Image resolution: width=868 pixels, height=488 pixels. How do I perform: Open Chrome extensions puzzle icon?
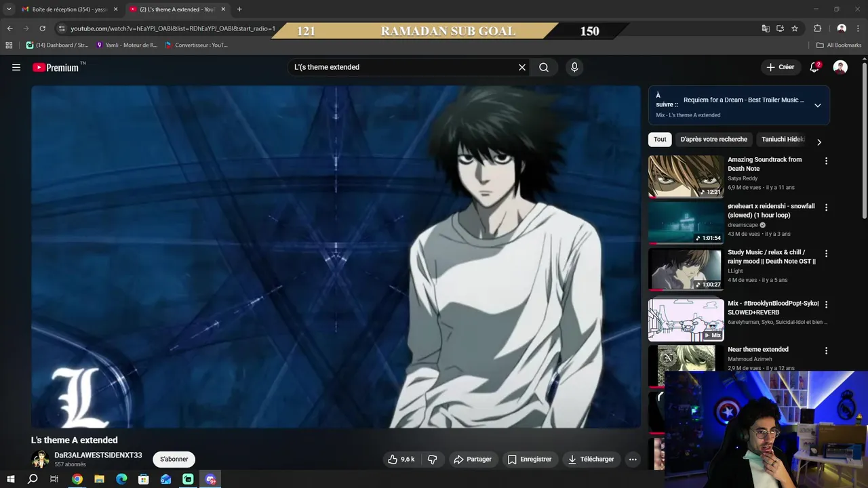pyautogui.click(x=817, y=28)
